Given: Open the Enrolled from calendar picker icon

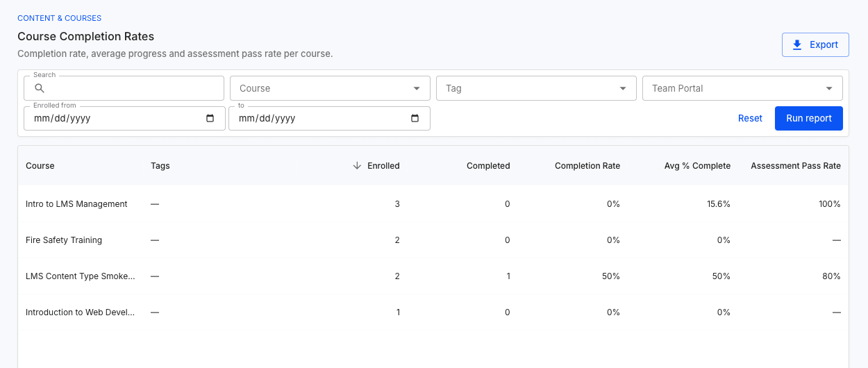Looking at the screenshot, I should coord(210,118).
